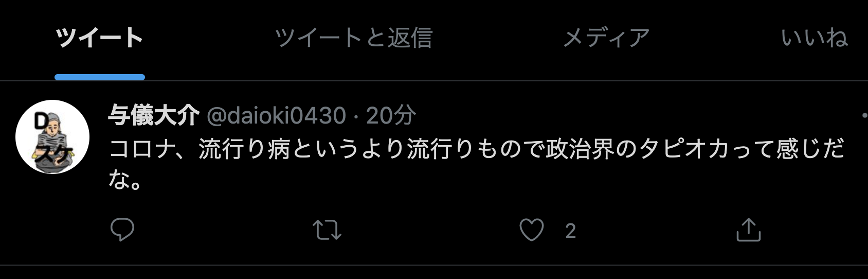Switch to the ツイート tab
The height and width of the screenshot is (279, 868).
point(99,38)
